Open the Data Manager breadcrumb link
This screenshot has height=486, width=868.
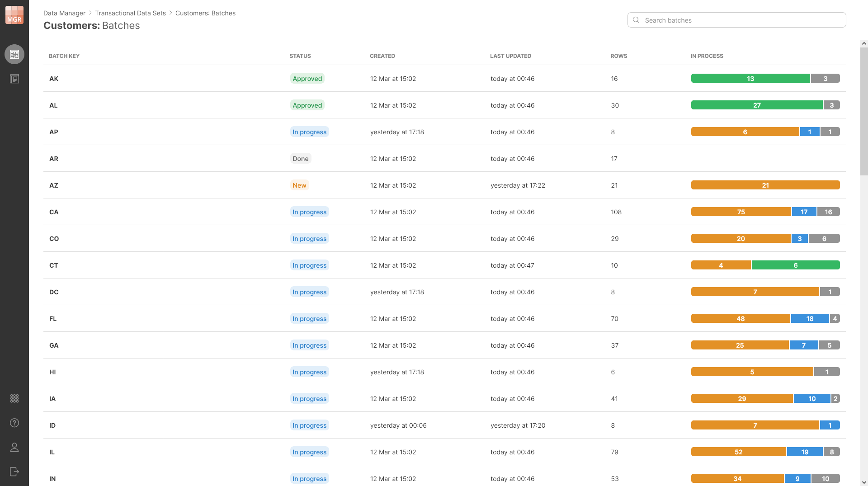[64, 13]
